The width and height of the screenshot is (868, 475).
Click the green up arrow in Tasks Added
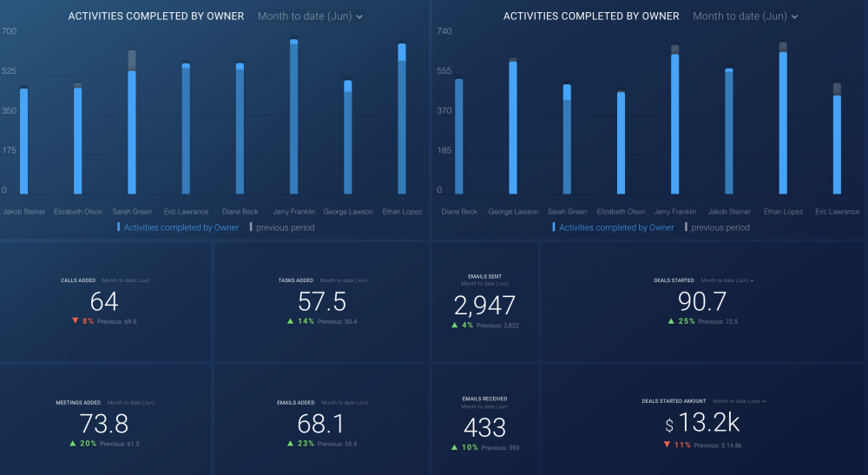(290, 321)
